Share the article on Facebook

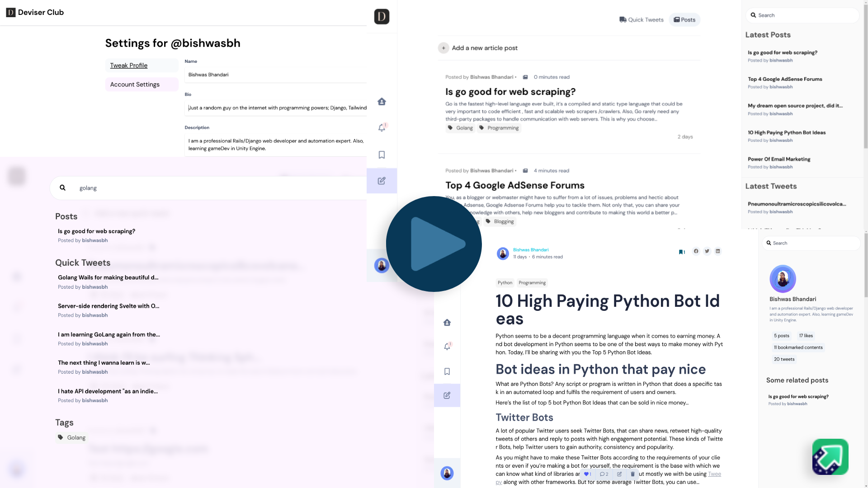[x=696, y=251]
